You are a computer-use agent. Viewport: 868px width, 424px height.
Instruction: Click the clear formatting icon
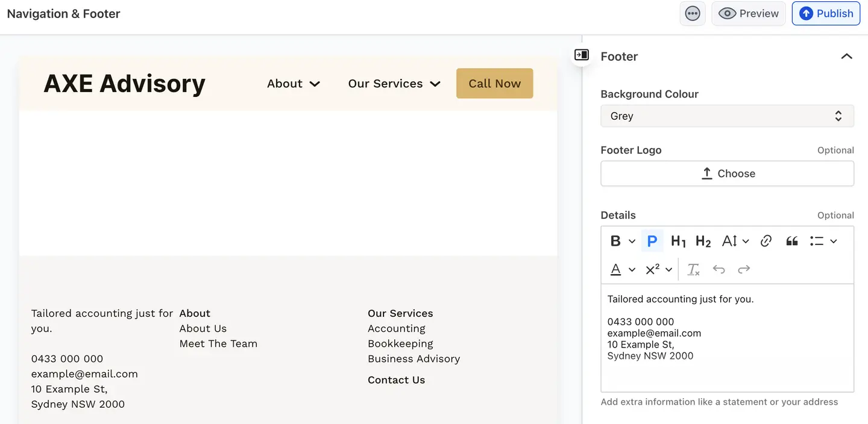pyautogui.click(x=694, y=269)
